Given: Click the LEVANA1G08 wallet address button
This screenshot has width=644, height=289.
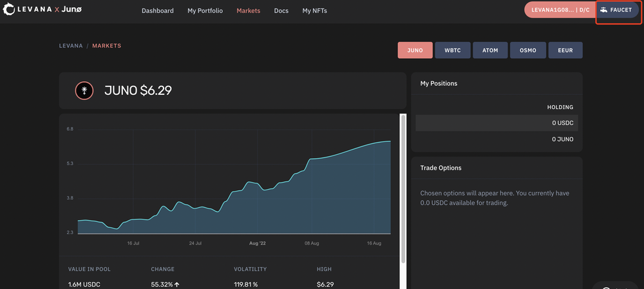Looking at the screenshot, I should pyautogui.click(x=560, y=10).
